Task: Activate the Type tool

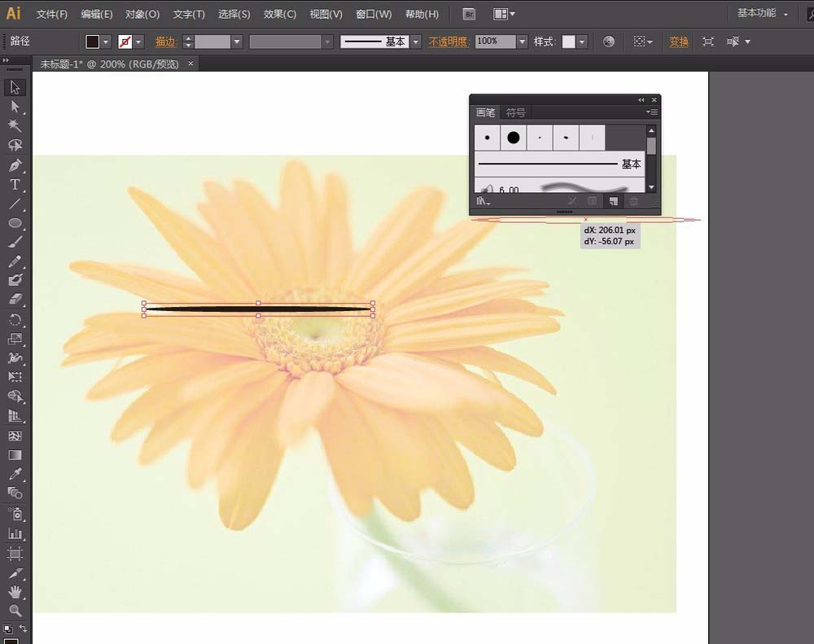Action: pos(15,185)
